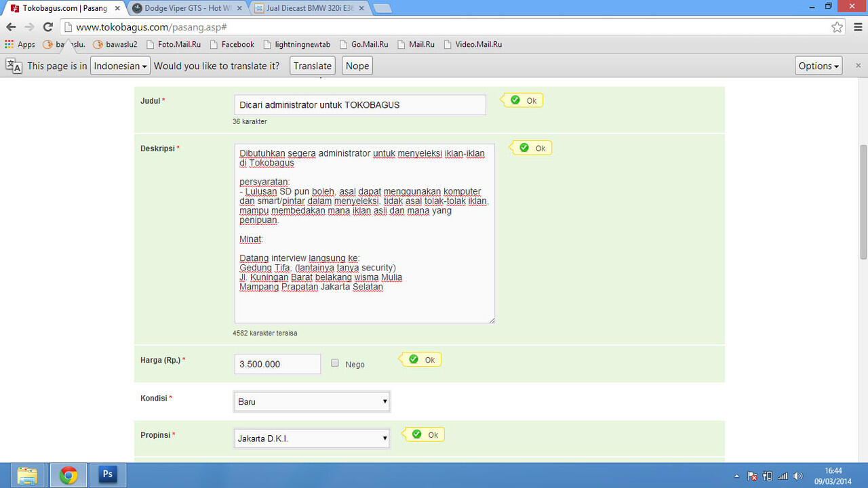This screenshot has height=488, width=868.
Task: Reload the page with refresh icon
Action: click(47, 27)
